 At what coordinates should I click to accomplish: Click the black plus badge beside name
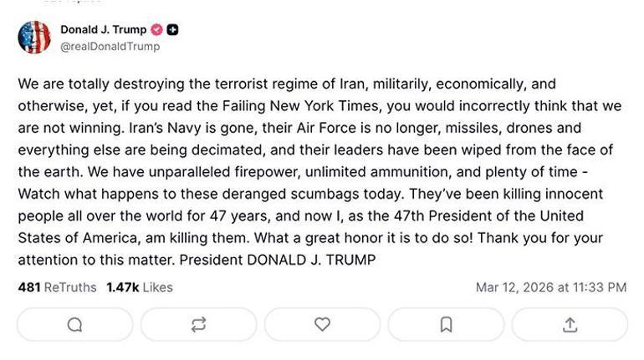[x=172, y=30]
